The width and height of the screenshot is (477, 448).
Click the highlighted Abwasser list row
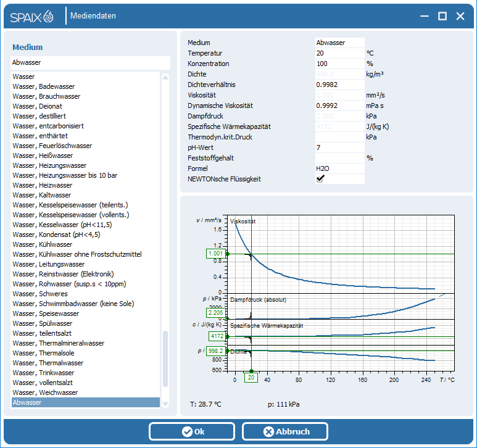(x=86, y=402)
